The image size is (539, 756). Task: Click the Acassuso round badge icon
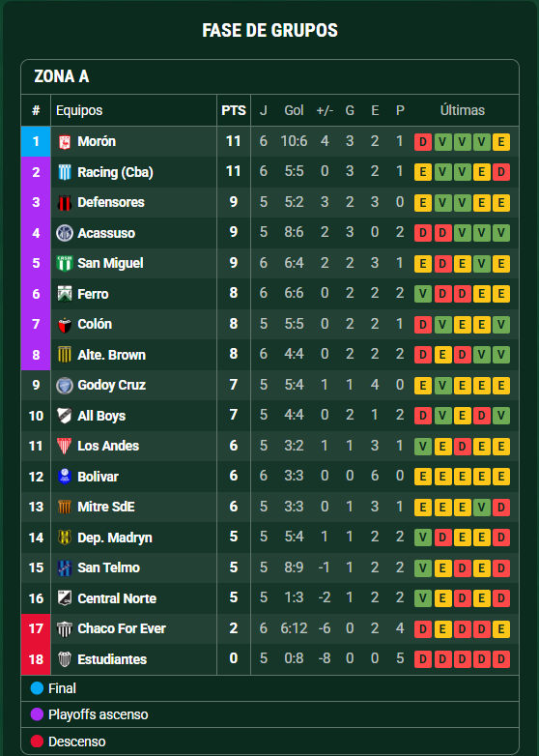point(65,233)
